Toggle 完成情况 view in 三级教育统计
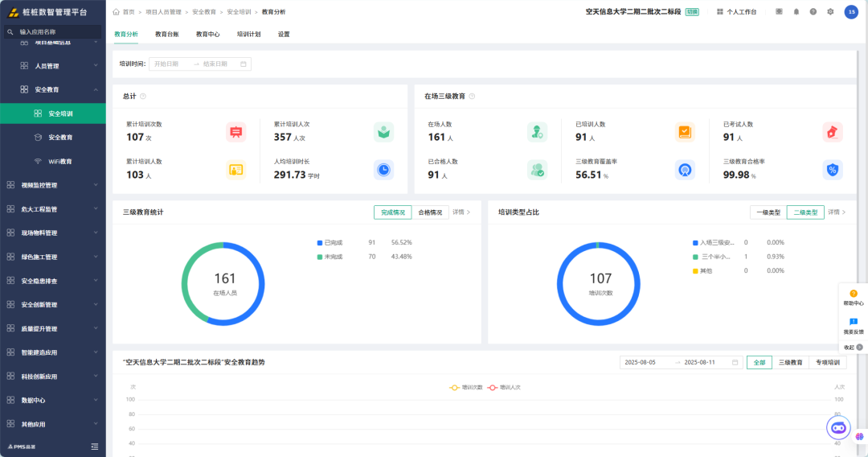 (x=392, y=212)
